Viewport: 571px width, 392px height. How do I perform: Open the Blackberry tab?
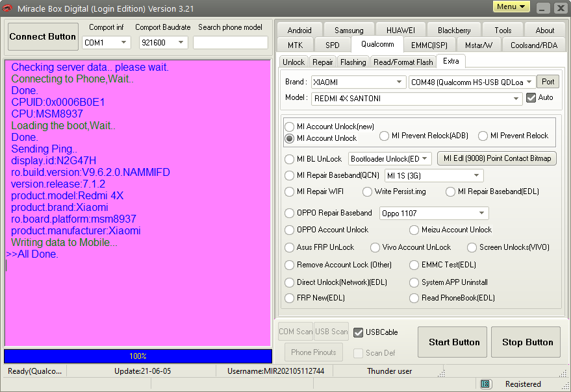[x=454, y=31]
